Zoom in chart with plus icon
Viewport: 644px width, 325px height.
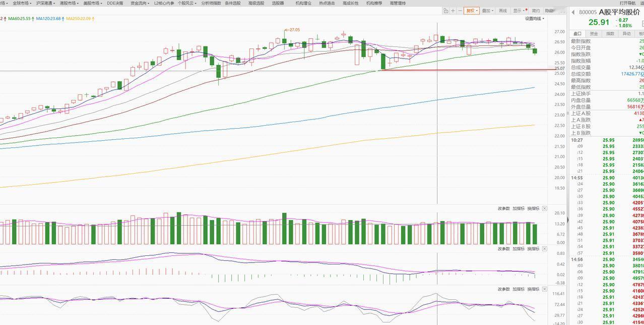[453, 11]
